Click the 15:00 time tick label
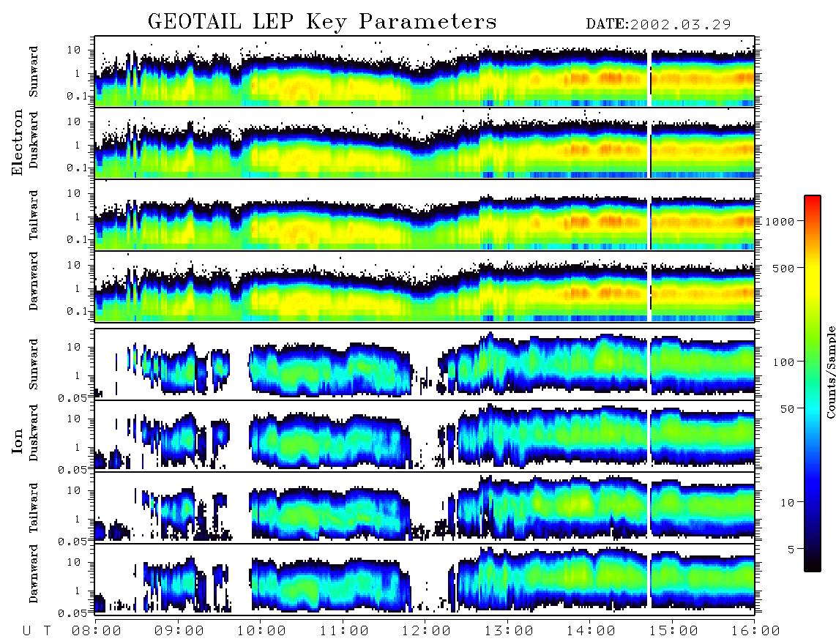This screenshot has width=836, height=644. click(x=673, y=631)
